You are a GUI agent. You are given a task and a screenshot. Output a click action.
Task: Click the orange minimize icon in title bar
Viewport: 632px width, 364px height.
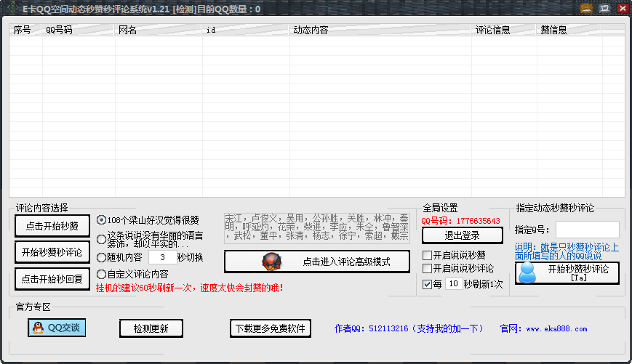(x=586, y=9)
